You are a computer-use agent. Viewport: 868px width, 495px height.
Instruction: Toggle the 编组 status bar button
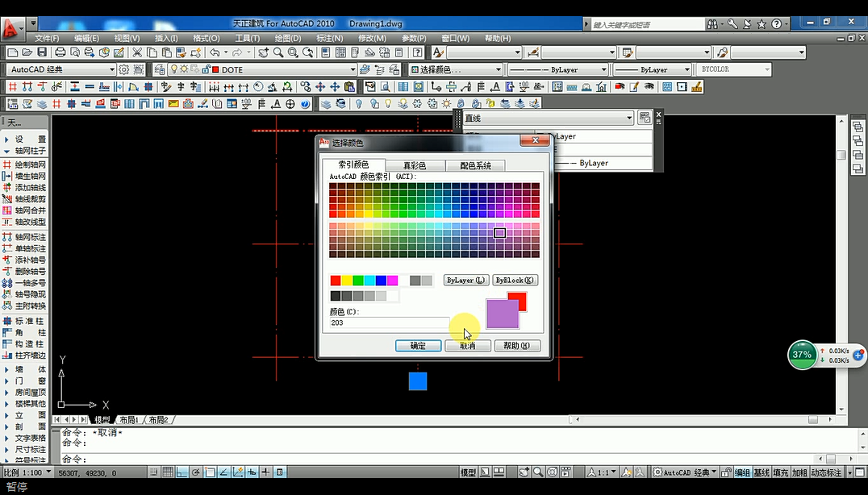click(741, 472)
